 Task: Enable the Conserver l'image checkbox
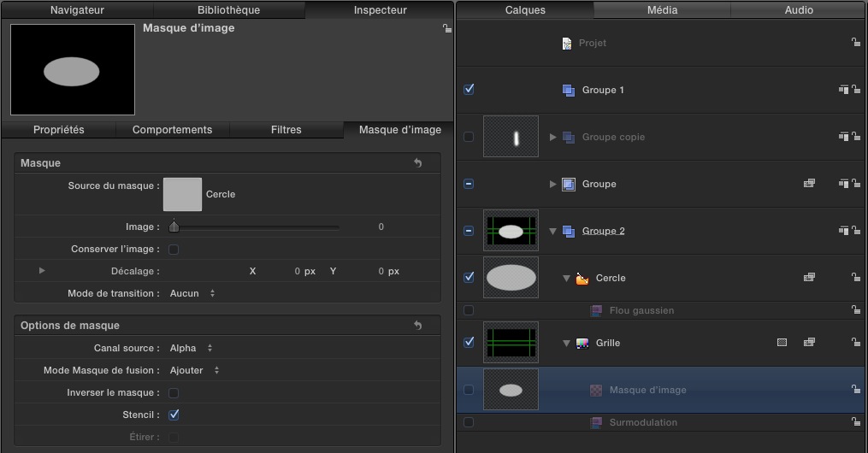(x=174, y=250)
